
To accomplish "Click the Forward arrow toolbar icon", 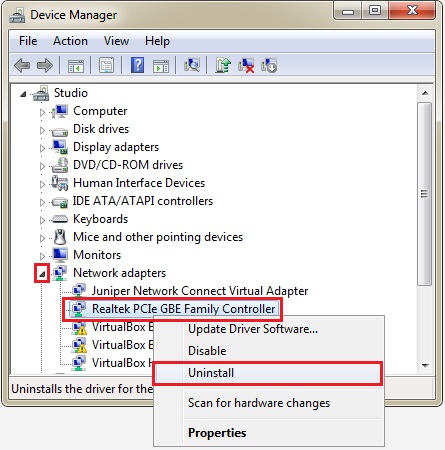I will click(x=45, y=65).
